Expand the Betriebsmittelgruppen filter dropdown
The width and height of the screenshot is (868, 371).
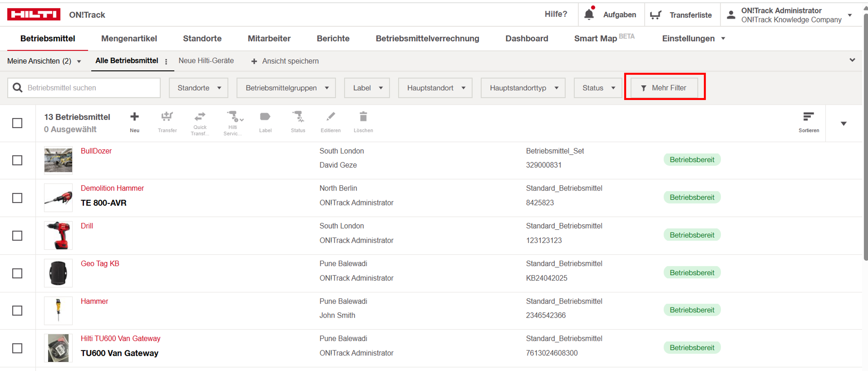click(286, 88)
